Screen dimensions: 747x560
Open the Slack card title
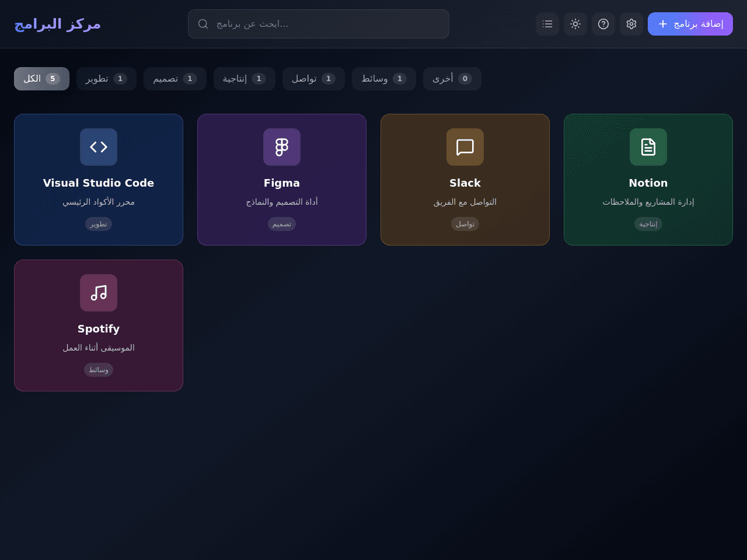(465, 183)
